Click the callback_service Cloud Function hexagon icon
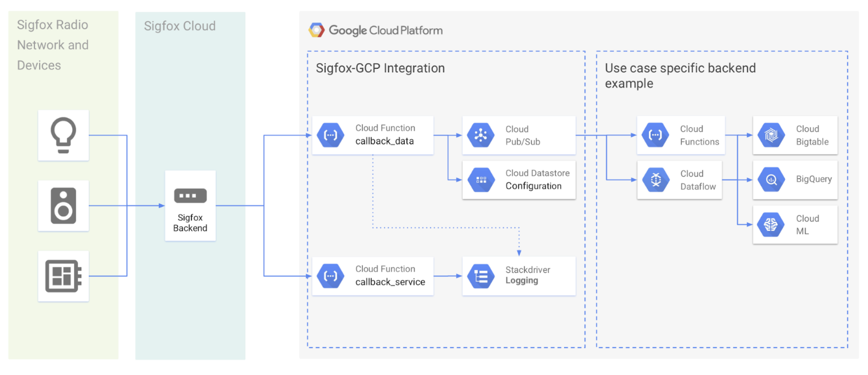868x375 pixels. [x=331, y=276]
